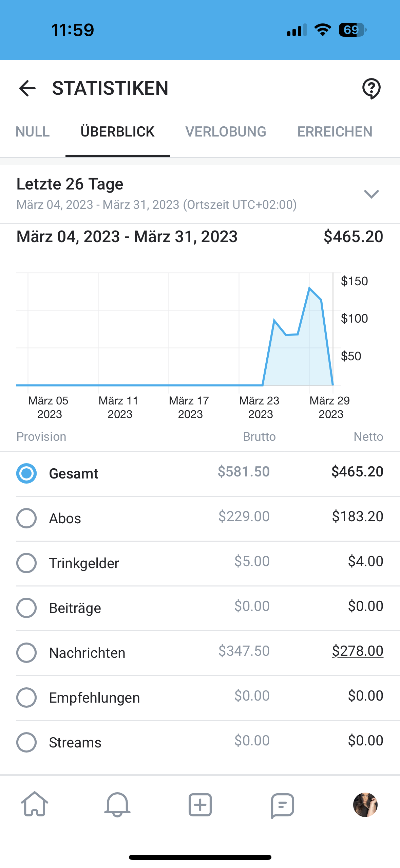
Task: Switch to the ERREICHEN tab
Action: pos(335,132)
